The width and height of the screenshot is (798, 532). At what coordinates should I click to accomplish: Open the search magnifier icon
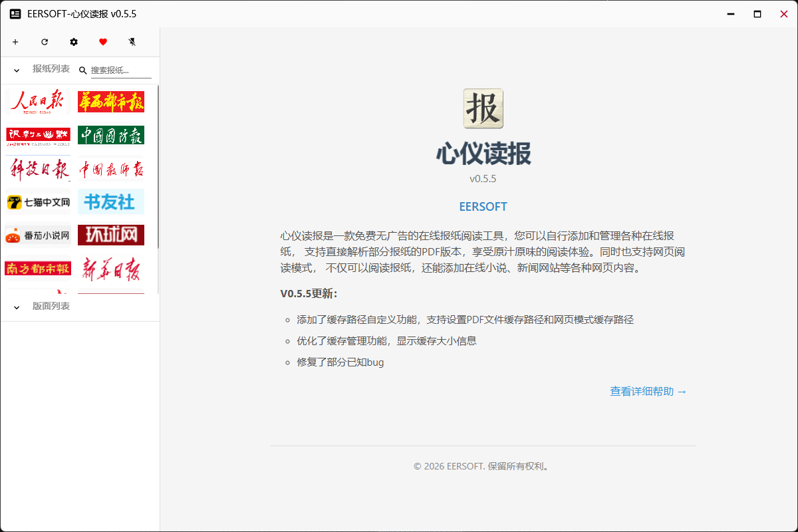pos(82,69)
